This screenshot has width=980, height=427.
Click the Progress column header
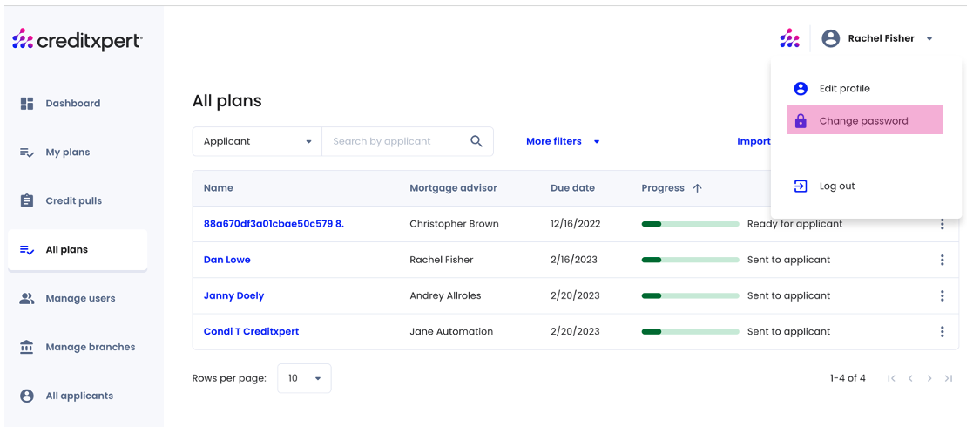pyautogui.click(x=663, y=188)
